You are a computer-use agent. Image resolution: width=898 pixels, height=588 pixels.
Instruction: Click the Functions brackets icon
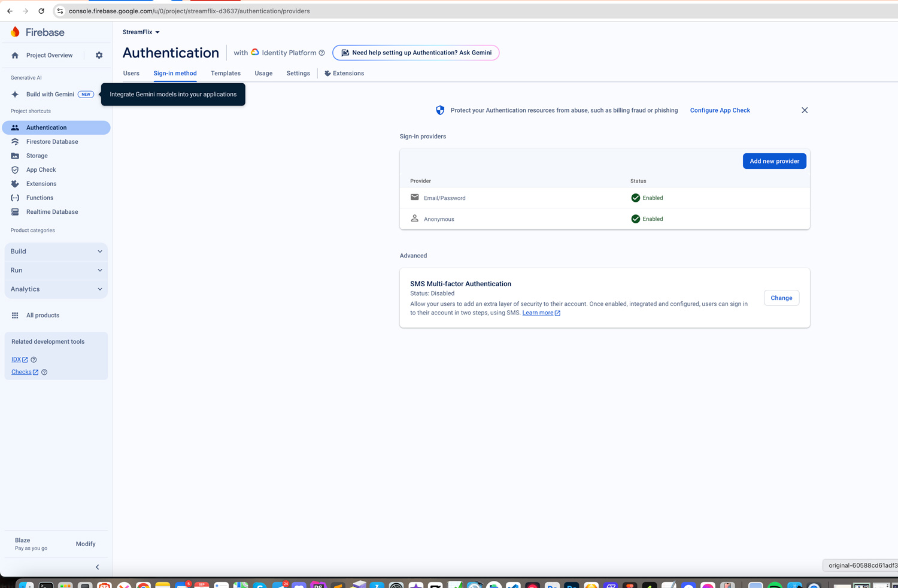(x=15, y=198)
